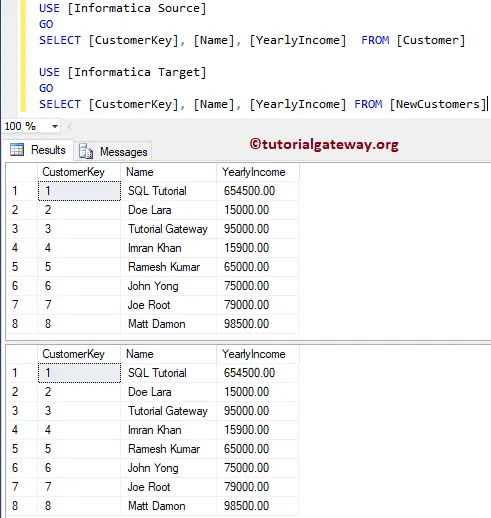
Task: Click the Messages page icon
Action: 86,151
